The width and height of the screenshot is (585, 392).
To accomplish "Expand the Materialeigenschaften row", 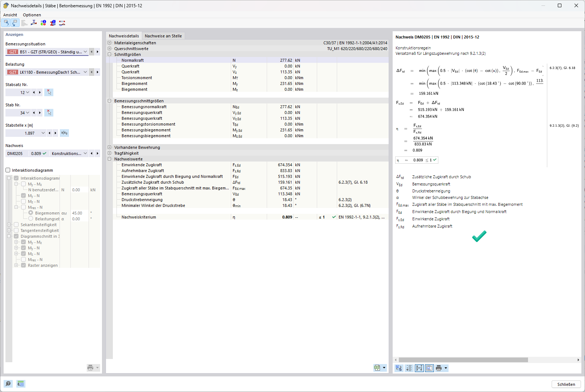I will pyautogui.click(x=110, y=43).
